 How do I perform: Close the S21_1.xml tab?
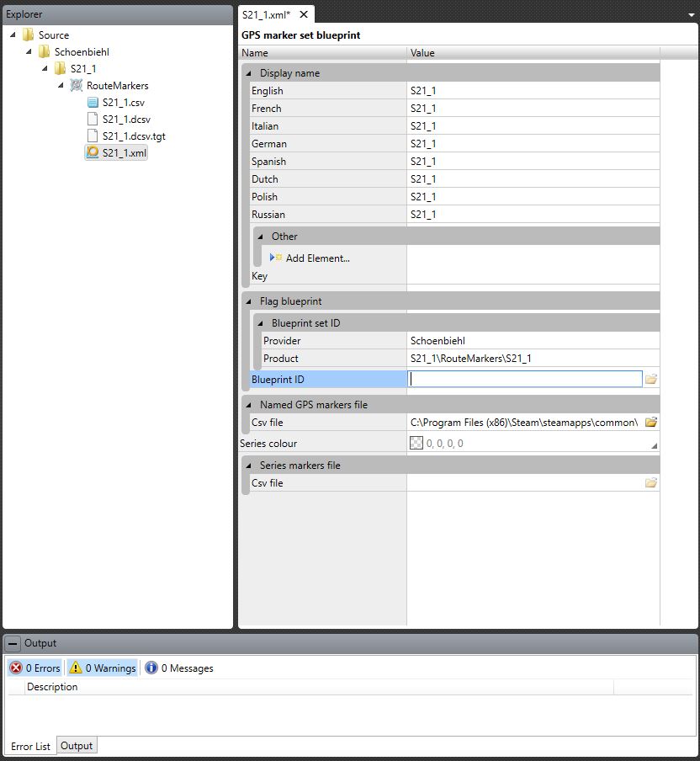pyautogui.click(x=304, y=14)
